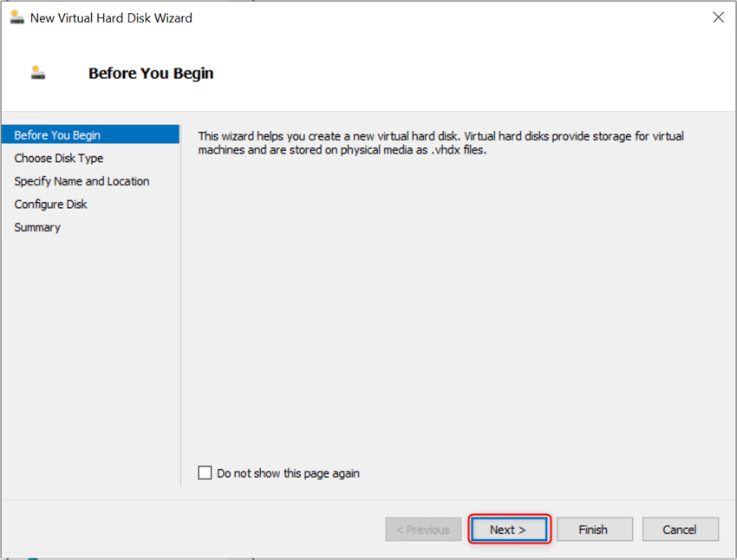Click the Next button to continue
Image resolution: width=737 pixels, height=560 pixels.
pos(509,529)
